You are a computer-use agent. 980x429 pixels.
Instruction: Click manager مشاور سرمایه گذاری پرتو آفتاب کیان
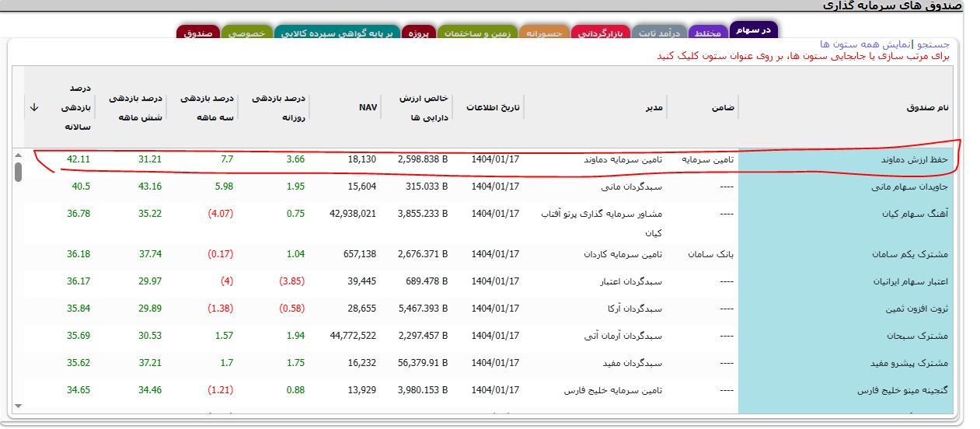(602, 223)
